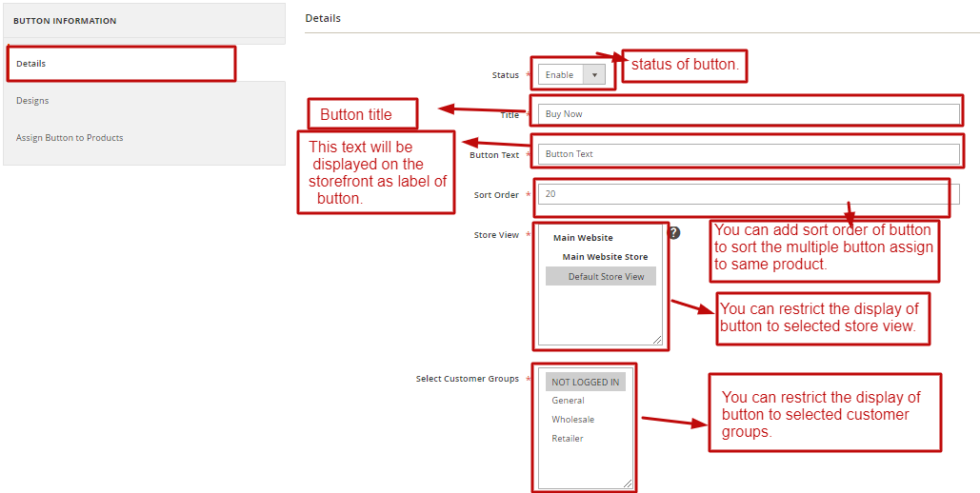Pick the General customer group
The image size is (980, 493).
point(568,401)
